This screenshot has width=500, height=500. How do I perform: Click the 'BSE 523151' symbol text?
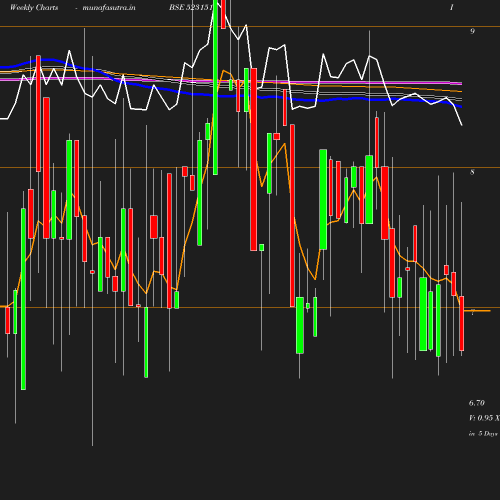[x=190, y=7]
